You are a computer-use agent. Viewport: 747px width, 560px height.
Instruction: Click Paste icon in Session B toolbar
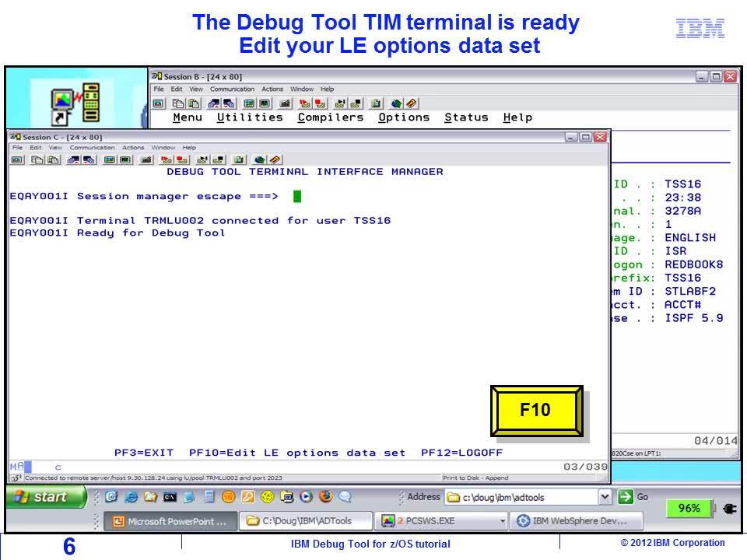click(x=194, y=103)
